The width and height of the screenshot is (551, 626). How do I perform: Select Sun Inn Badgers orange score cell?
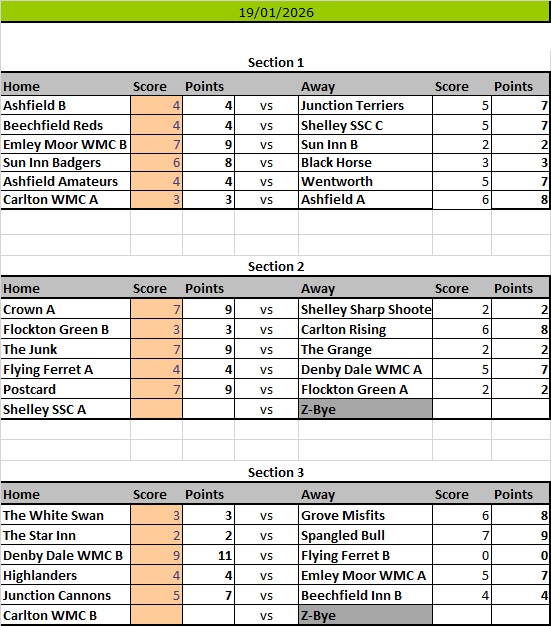[x=157, y=163]
